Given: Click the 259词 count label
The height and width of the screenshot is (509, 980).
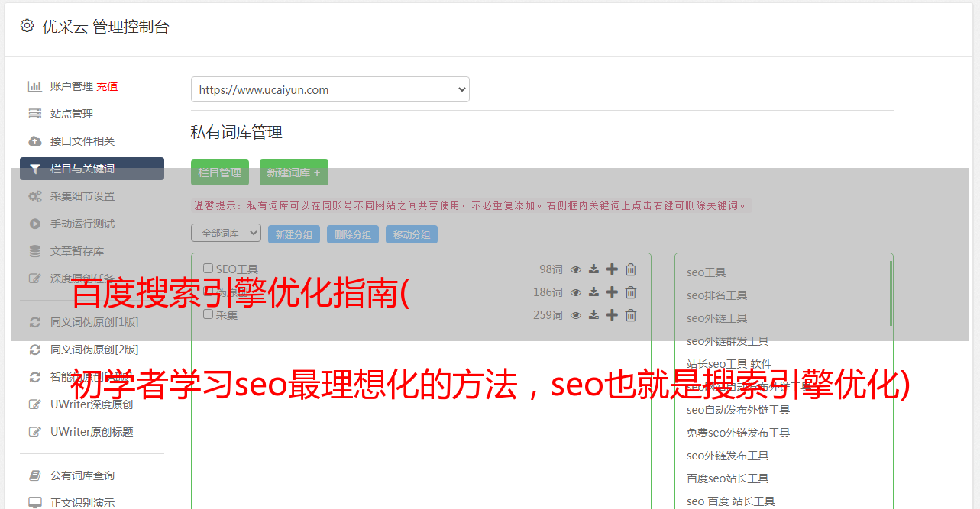Looking at the screenshot, I should (x=548, y=315).
